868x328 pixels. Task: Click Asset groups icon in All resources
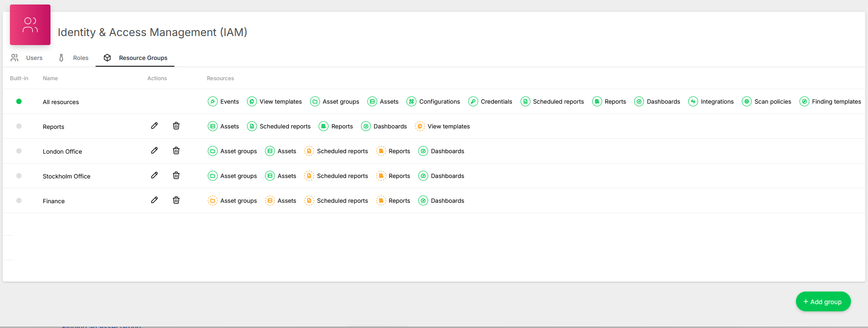pos(315,101)
